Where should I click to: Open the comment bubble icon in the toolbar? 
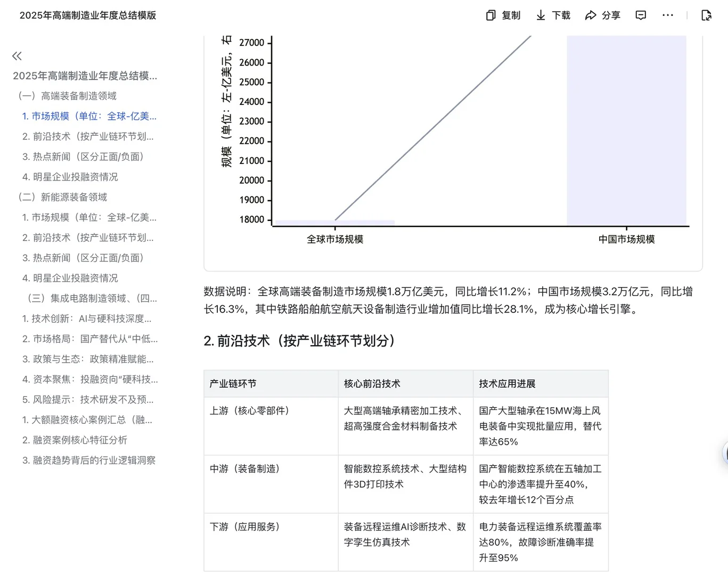(x=640, y=15)
